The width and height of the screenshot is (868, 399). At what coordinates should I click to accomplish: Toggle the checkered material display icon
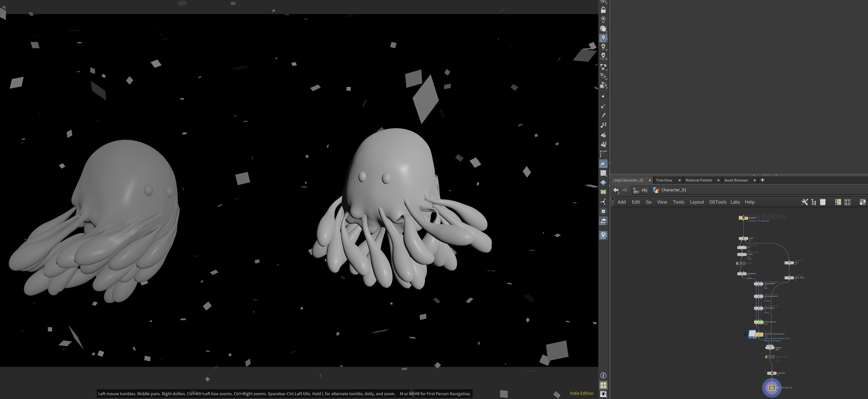(603, 173)
